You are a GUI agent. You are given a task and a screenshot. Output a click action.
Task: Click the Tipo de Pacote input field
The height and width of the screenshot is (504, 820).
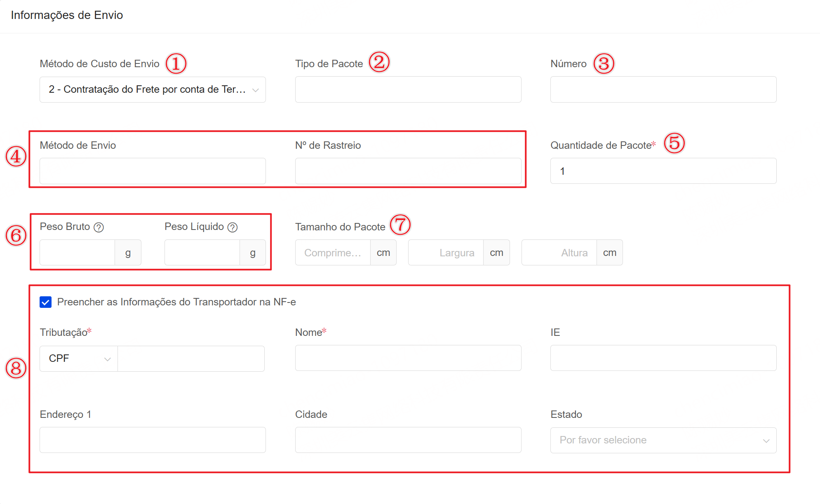coord(408,89)
